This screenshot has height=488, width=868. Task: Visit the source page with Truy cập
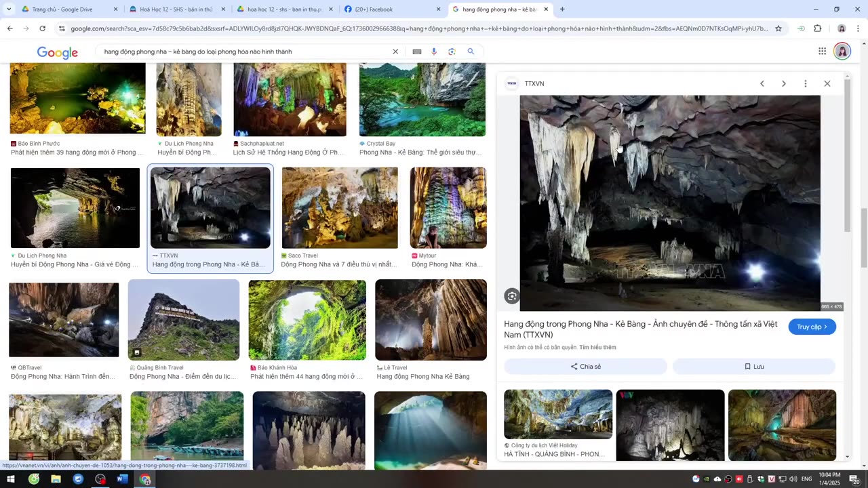pos(812,327)
